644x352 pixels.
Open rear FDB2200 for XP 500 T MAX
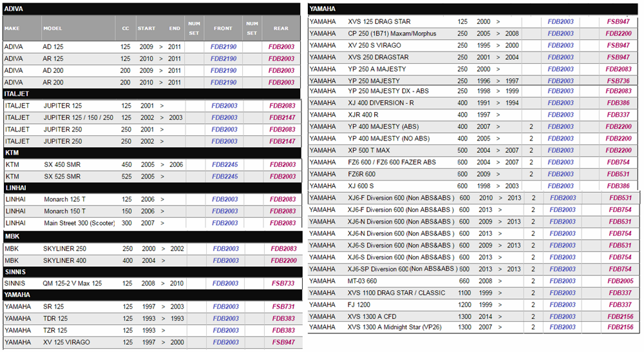pyautogui.click(x=618, y=150)
